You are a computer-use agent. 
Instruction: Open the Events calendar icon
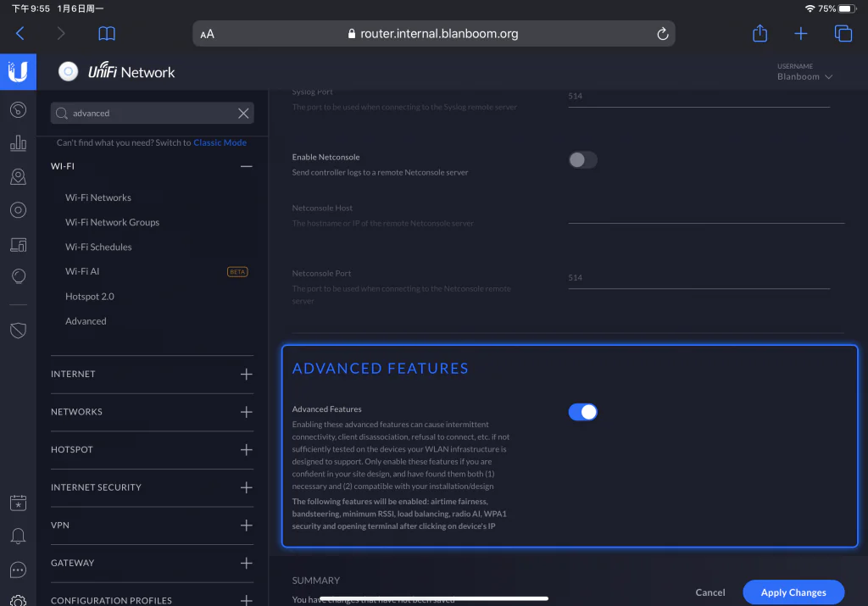pyautogui.click(x=19, y=503)
